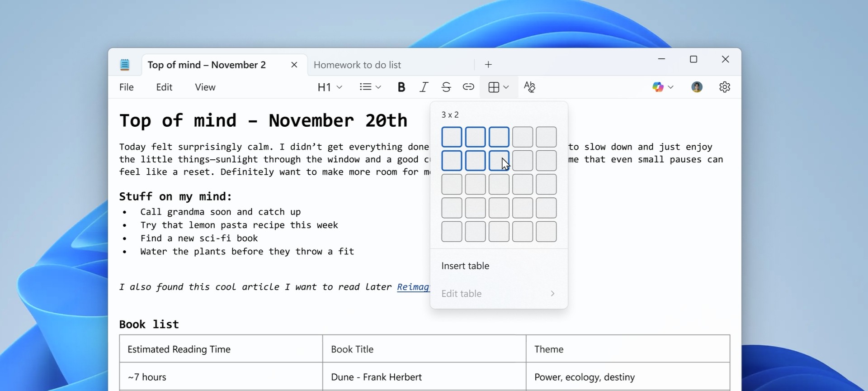Pick the bottom-right cell of the 5x5 table grid
Viewport: 868px width, 391px height.
pyautogui.click(x=546, y=232)
